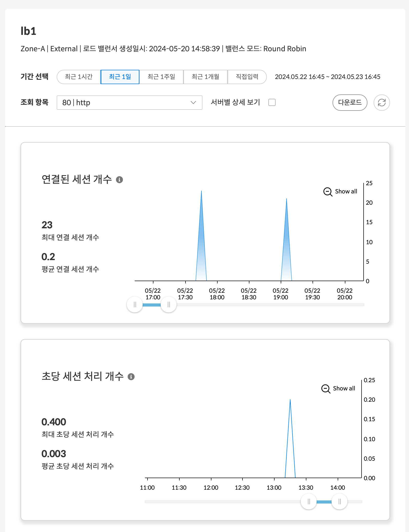409x532 pixels.
Task: Select the 최근 1시간 period tab
Action: (x=79, y=77)
